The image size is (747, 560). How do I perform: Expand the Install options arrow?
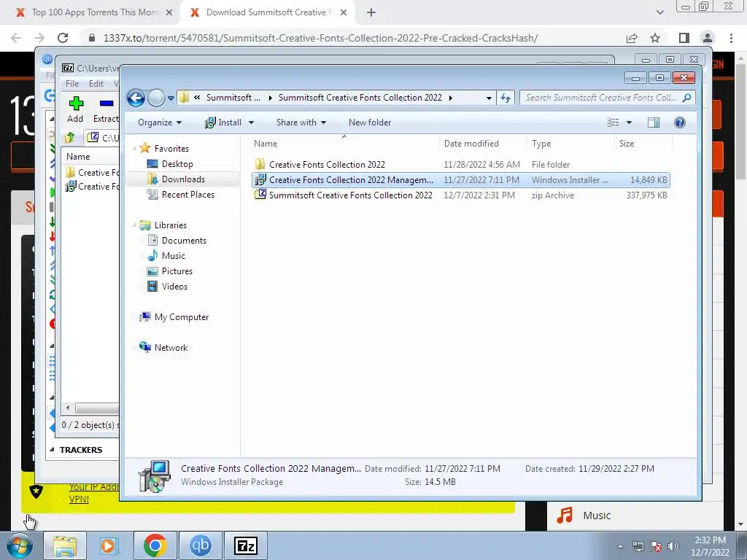click(251, 122)
